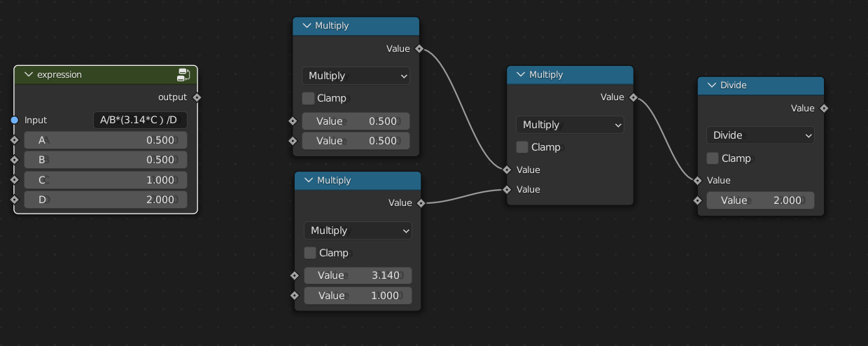868x346 pixels.
Task: Collapse the Multiply node holding two 0.500 values
Action: [307, 26]
